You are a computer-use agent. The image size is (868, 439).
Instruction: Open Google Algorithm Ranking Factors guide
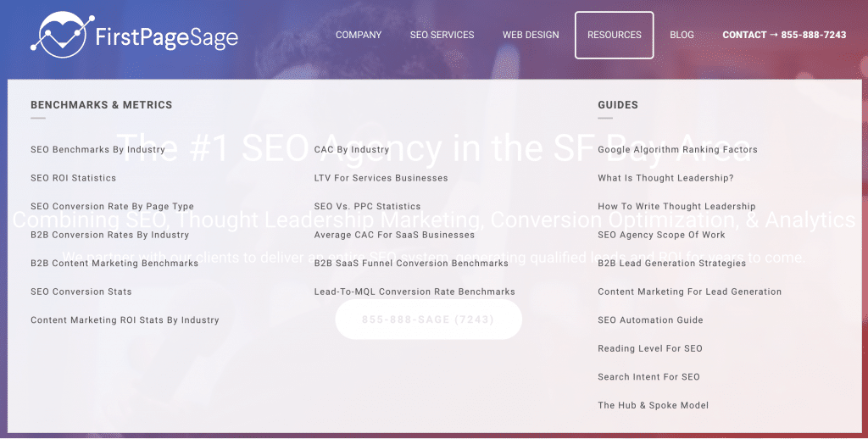pos(677,150)
